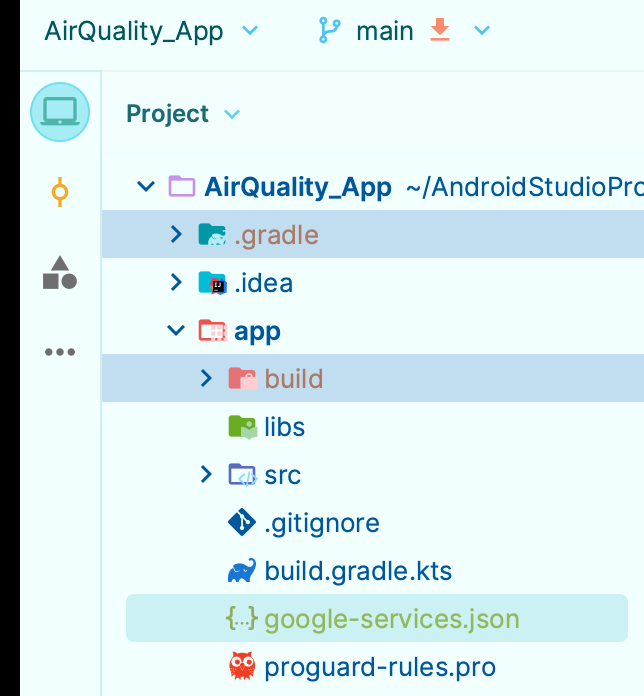
Task: Select the src folder row
Action: (x=373, y=475)
